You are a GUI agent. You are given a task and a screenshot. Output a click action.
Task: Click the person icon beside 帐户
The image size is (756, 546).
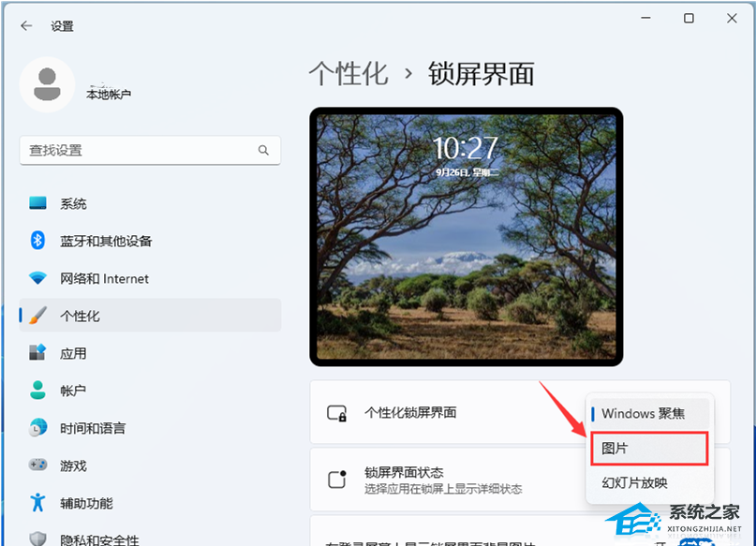pos(37,390)
